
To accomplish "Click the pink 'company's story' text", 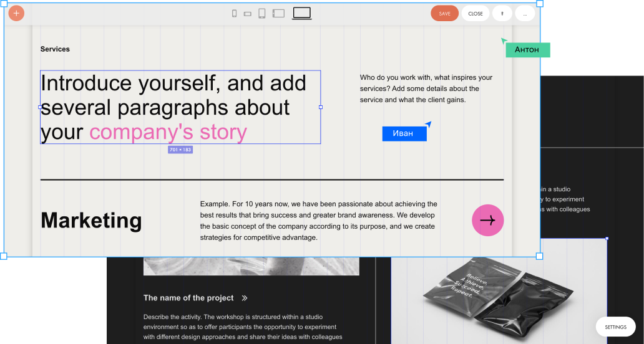I will click(x=168, y=131).
